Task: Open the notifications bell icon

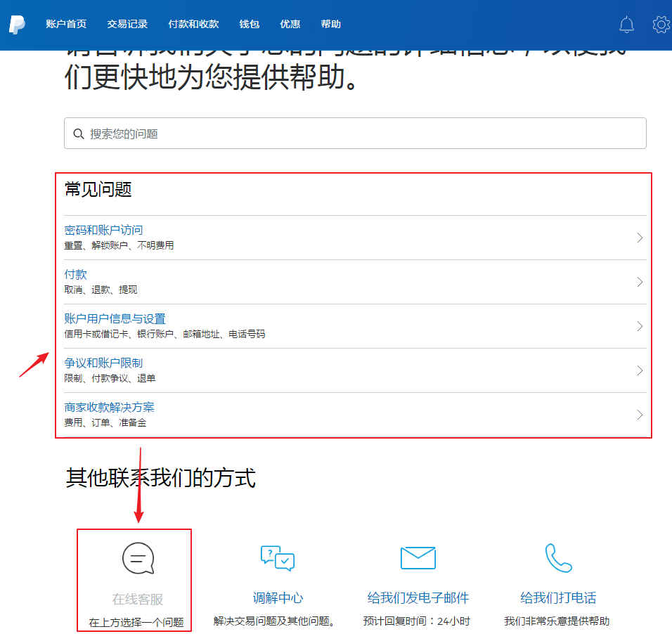Action: click(x=626, y=25)
